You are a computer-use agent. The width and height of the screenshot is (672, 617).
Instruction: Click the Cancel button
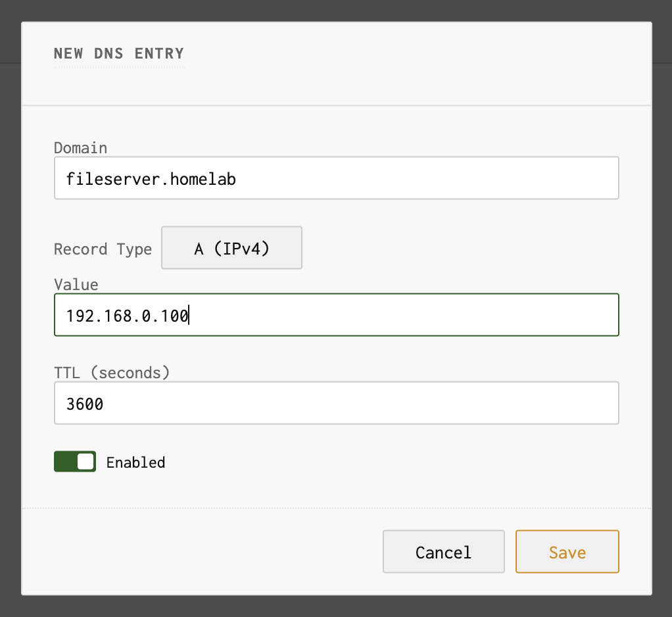pos(443,552)
